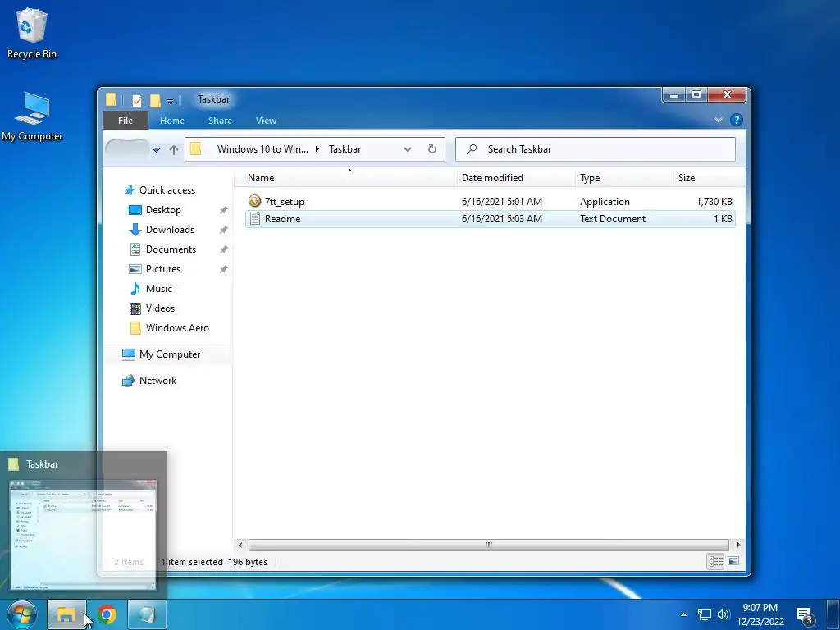Open Videos folder in navigation pane

coord(160,308)
